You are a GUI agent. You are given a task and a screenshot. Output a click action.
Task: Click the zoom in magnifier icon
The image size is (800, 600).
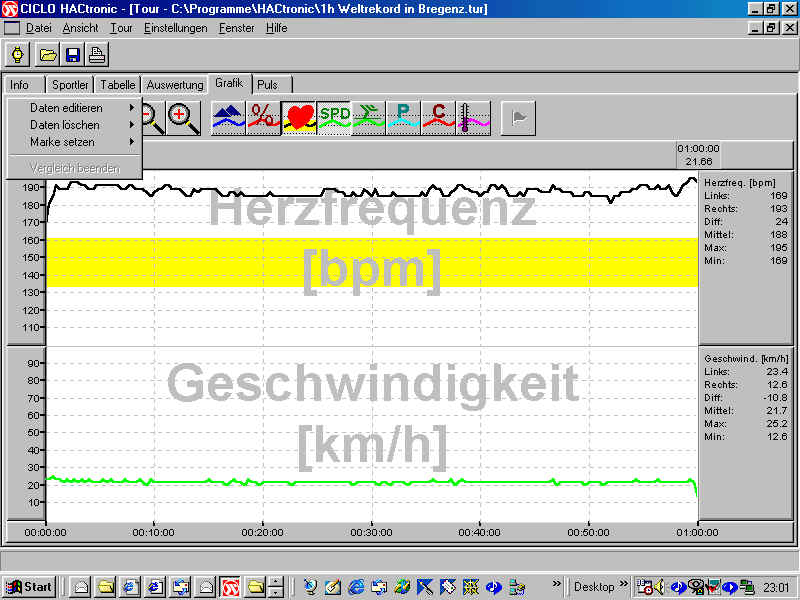[x=183, y=117]
